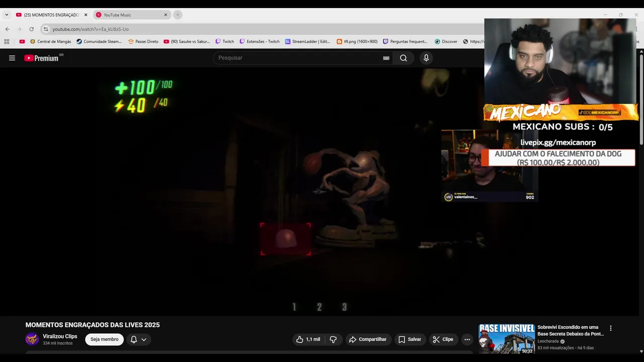Open options menu for recommended video
Image resolution: width=644 pixels, height=362 pixels.
611,328
